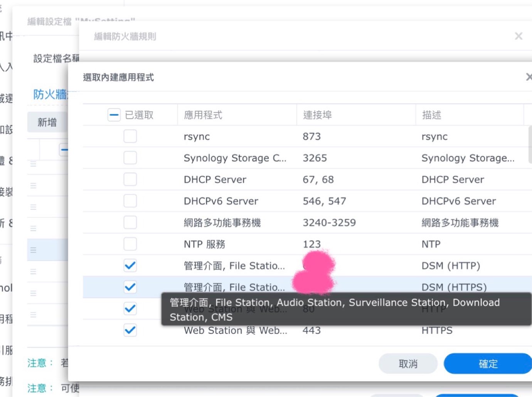Uncheck the DSM (HTTPS) row checkbox

(130, 287)
